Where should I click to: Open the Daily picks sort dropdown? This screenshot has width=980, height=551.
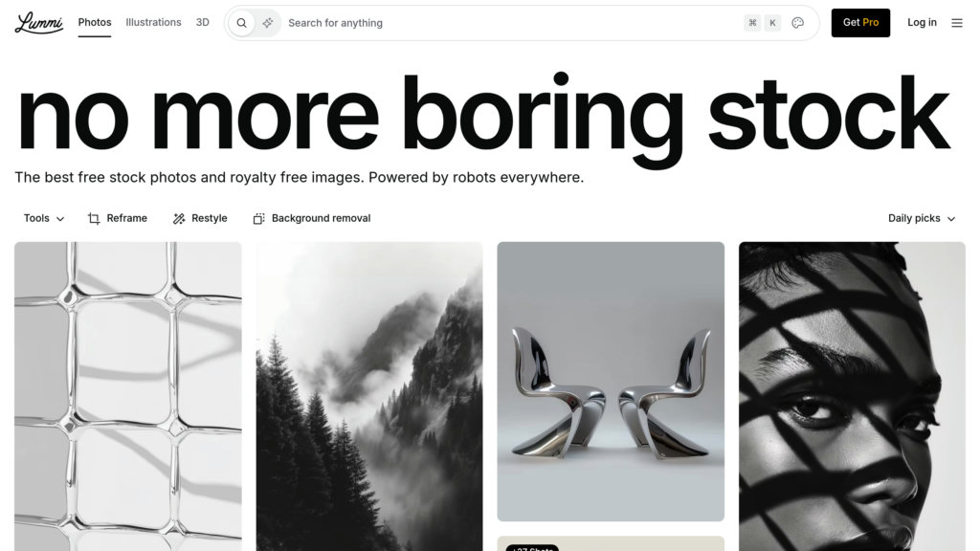pyautogui.click(x=922, y=218)
